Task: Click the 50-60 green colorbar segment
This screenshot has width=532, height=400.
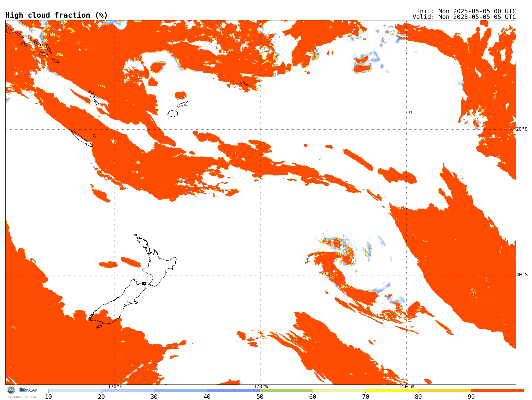Action: pos(286,391)
